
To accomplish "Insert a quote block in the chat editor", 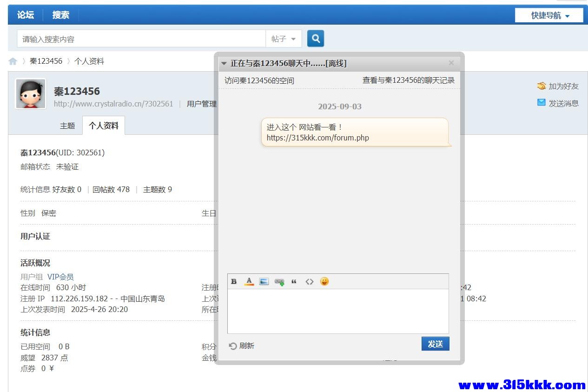I will coord(294,281).
